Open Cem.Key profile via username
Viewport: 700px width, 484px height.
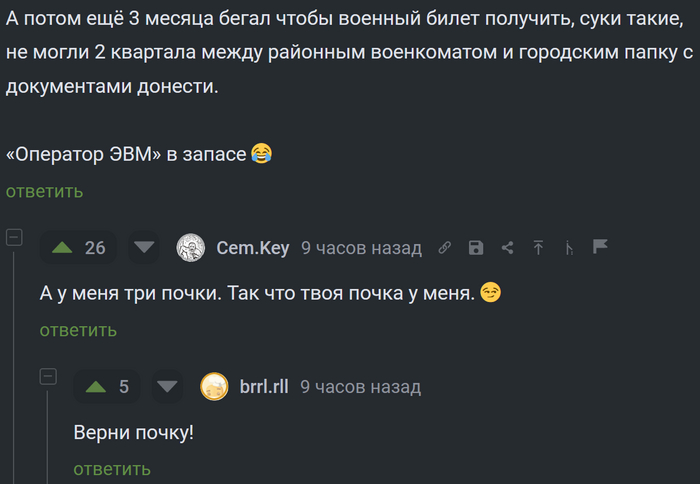[252, 248]
